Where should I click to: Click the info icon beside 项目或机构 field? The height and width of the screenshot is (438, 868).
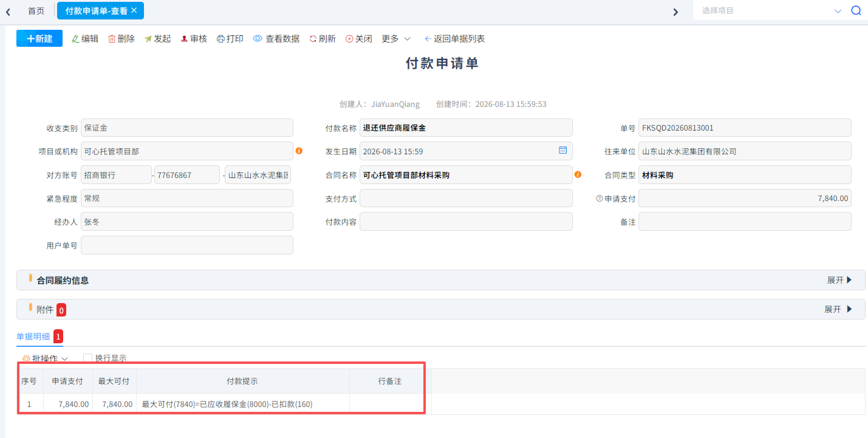(299, 151)
